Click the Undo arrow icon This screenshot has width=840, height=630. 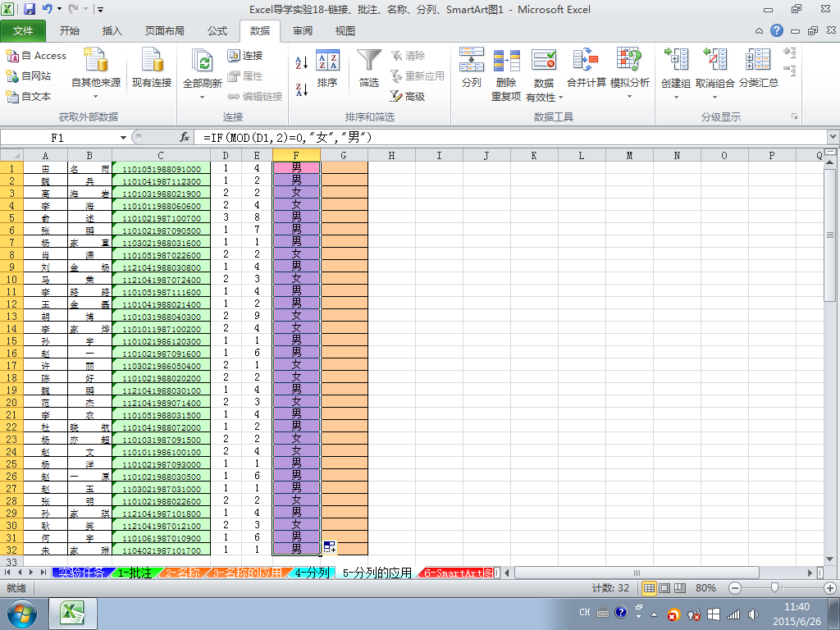(47, 9)
